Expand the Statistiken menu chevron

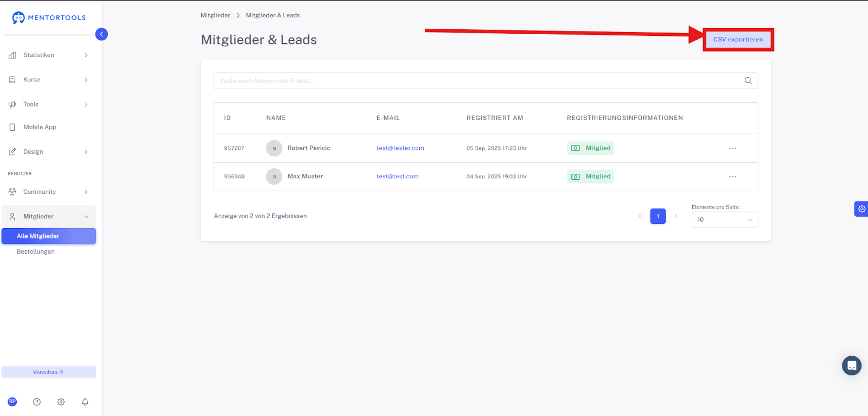pos(86,55)
